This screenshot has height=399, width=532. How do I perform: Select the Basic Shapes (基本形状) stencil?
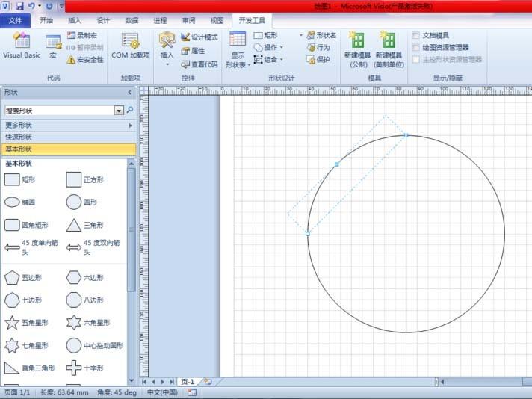[69, 149]
